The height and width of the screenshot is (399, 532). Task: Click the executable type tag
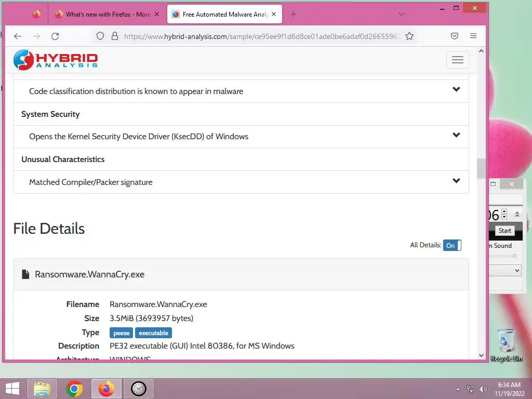153,333
